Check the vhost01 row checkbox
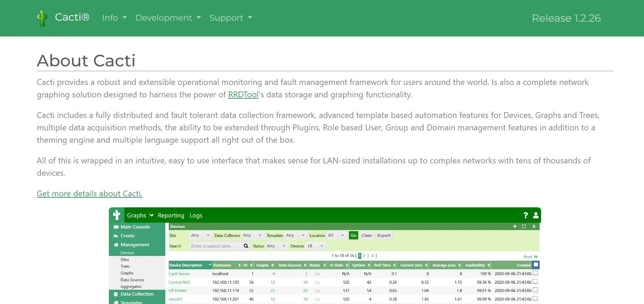This screenshot has height=304, width=644. coord(535,298)
